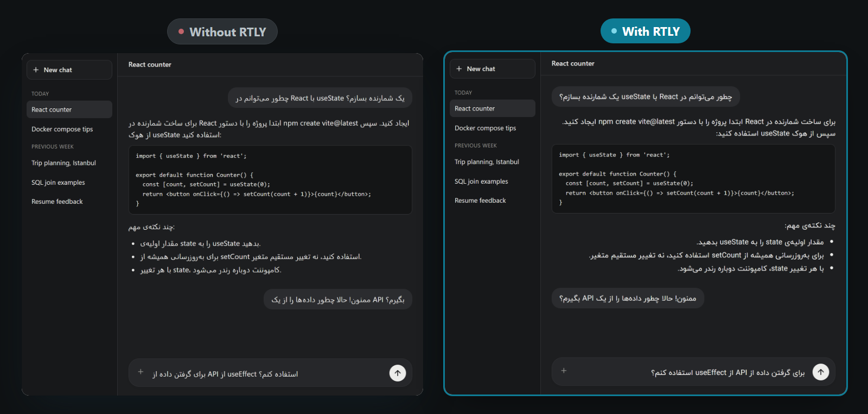Image resolution: width=868 pixels, height=414 pixels.
Task: Select SQL join examples in With RTLY sidebar
Action: point(493,182)
